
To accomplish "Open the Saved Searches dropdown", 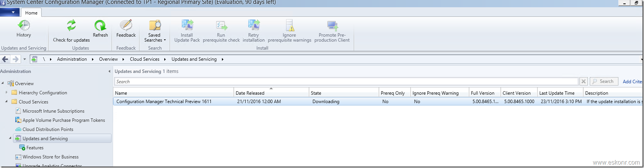I will [155, 31].
